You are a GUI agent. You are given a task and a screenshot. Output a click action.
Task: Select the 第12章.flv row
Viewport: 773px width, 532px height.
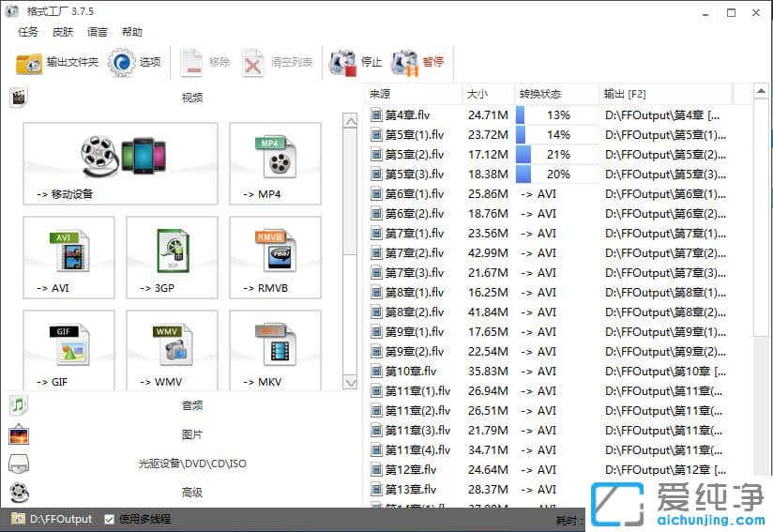(x=549, y=470)
